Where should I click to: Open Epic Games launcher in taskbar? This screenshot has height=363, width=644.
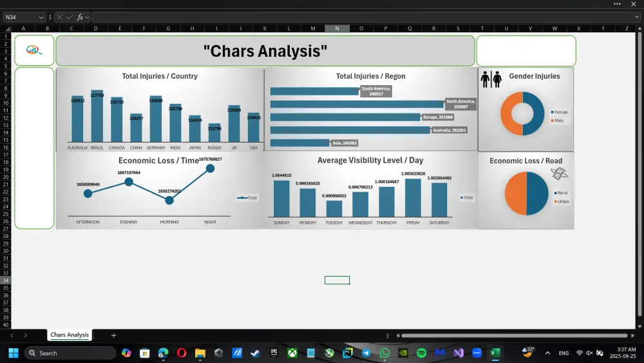click(x=274, y=353)
